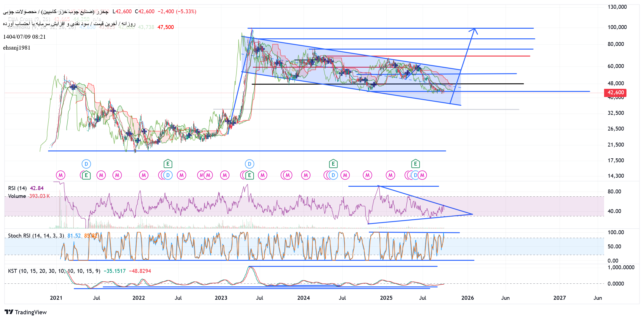Click the leftmost green E earnings marker
644x320 pixels.
(x=86, y=175)
